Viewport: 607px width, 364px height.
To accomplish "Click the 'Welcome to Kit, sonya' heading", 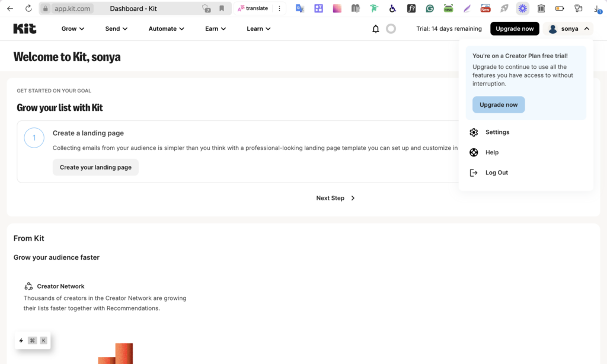I will (67, 57).
